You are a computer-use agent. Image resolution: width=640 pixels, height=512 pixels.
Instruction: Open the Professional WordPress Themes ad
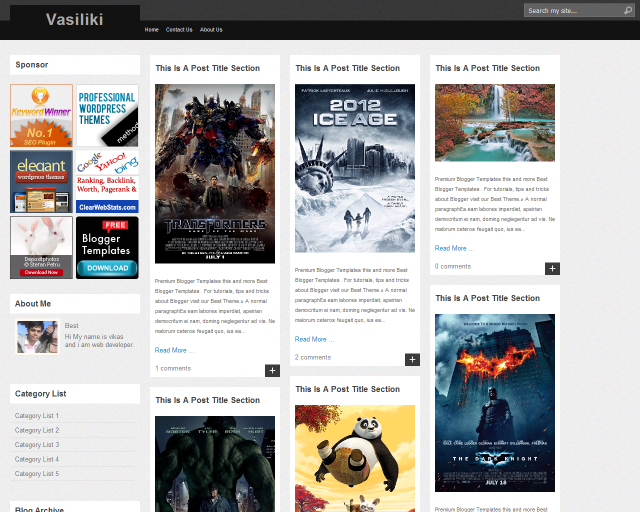tap(107, 116)
